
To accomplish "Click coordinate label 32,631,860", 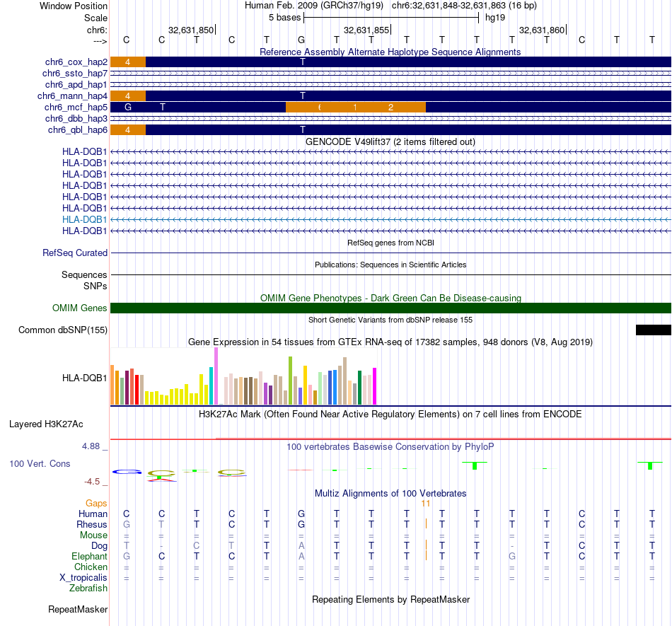I will [x=542, y=30].
